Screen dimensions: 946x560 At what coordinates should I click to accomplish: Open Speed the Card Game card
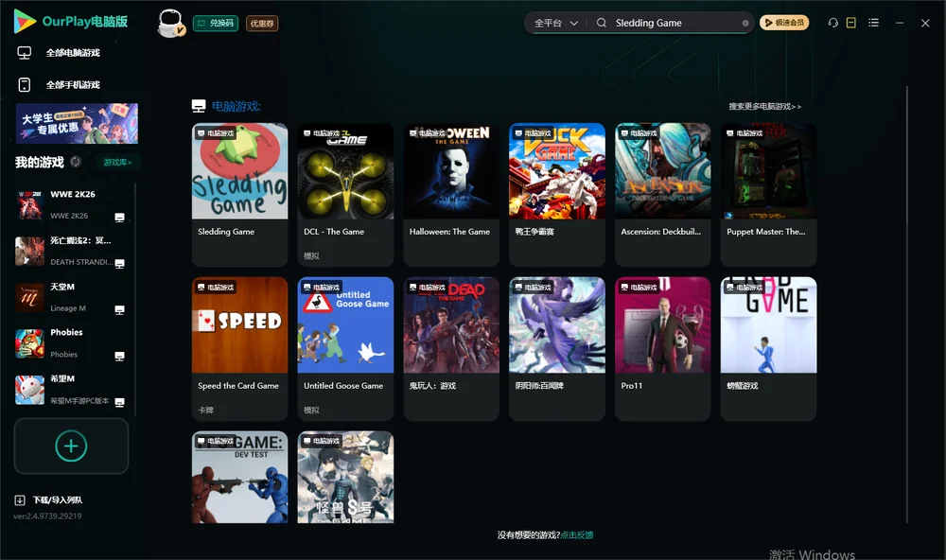(239, 349)
